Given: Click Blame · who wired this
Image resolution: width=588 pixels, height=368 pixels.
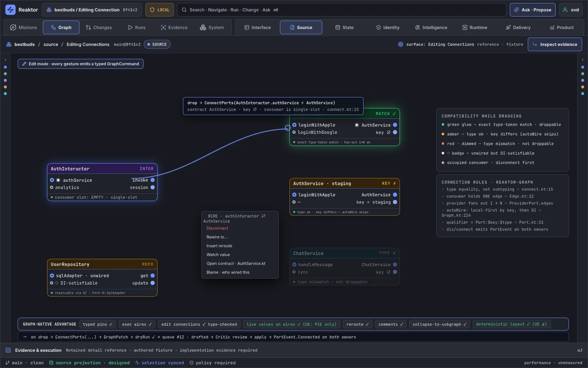Looking at the screenshot, I should pyautogui.click(x=228, y=272).
